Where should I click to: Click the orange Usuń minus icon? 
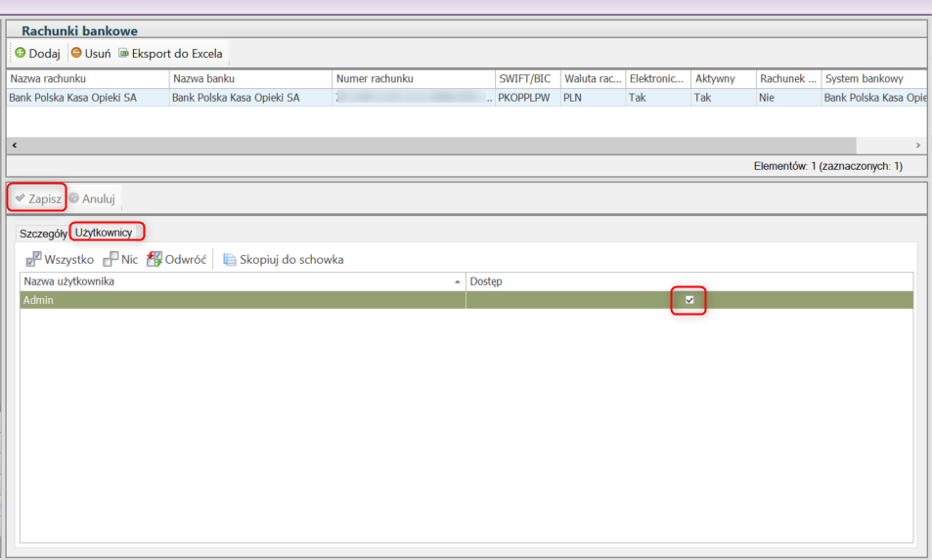[76, 53]
